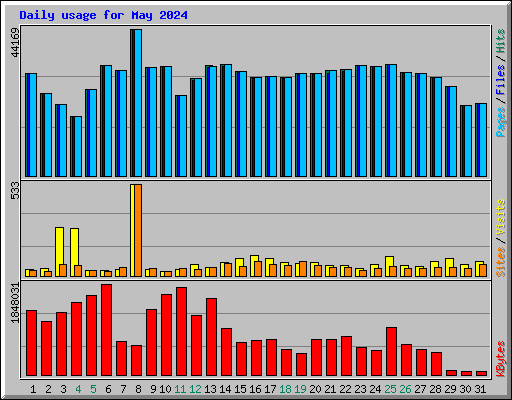This screenshot has width=512, height=400.
Task: Click day 1 on the x-axis
Action: [33, 389]
